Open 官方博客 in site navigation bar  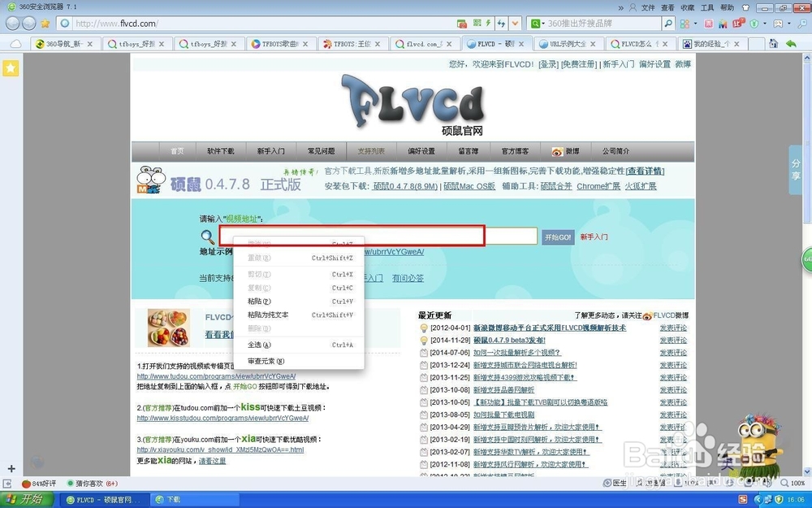pos(515,151)
